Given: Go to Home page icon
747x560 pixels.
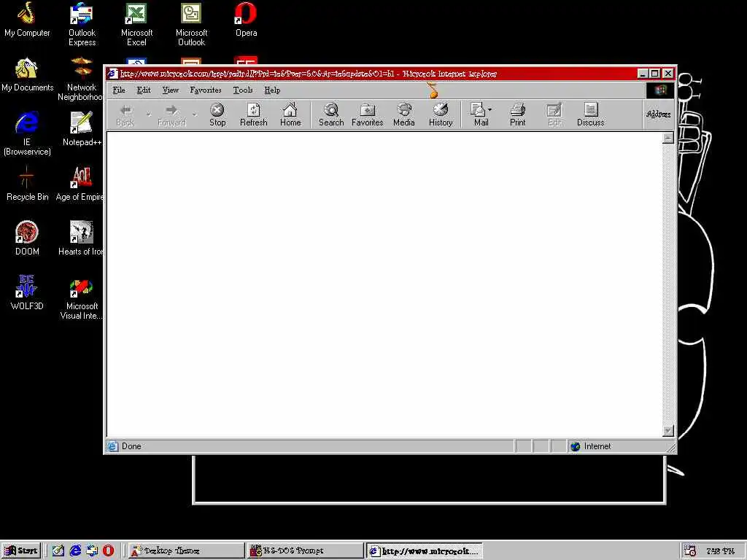Looking at the screenshot, I should [290, 115].
